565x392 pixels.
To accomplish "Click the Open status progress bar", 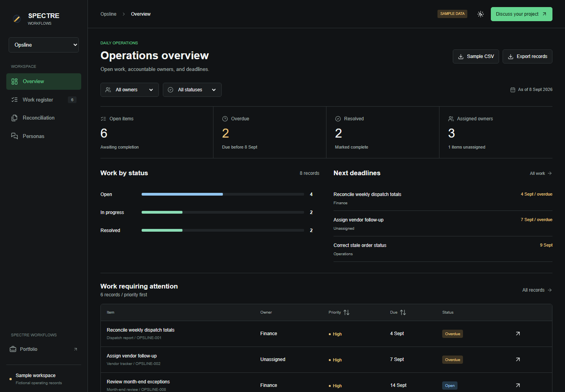I will tap(223, 194).
